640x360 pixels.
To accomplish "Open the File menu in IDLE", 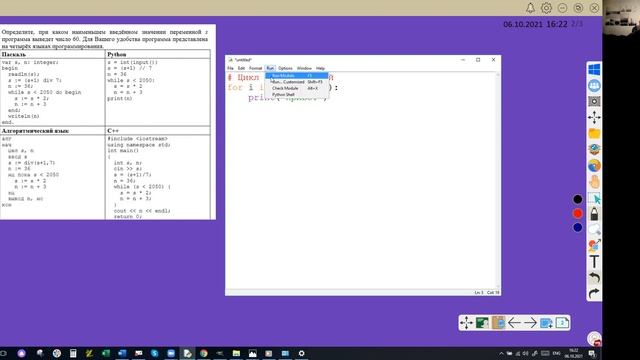I will tap(230, 68).
